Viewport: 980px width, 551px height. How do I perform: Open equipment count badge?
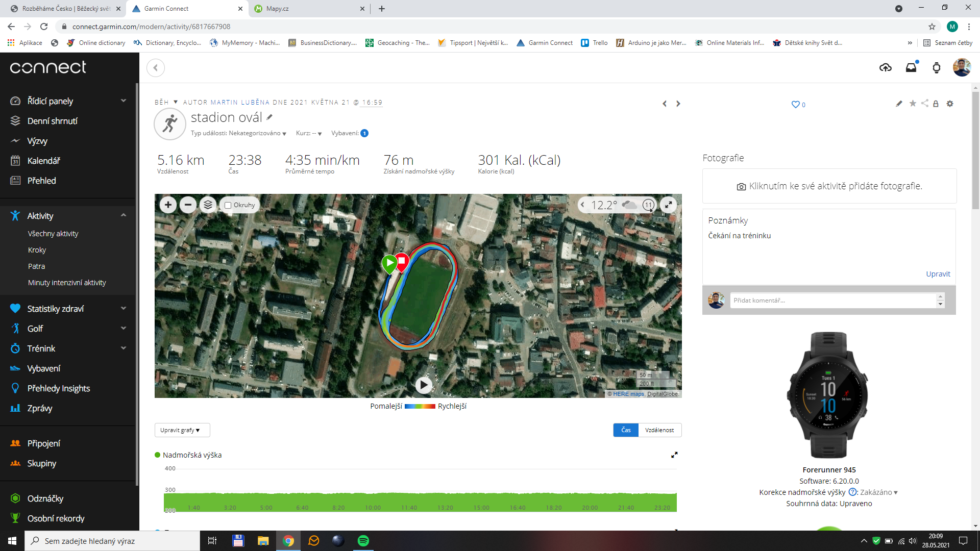(x=364, y=133)
